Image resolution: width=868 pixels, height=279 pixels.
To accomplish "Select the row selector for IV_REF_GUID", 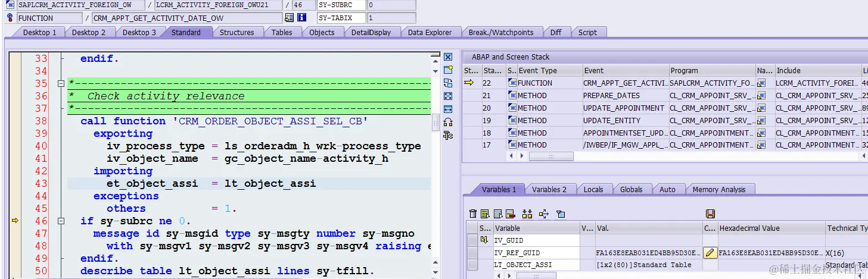I will pos(472,253).
